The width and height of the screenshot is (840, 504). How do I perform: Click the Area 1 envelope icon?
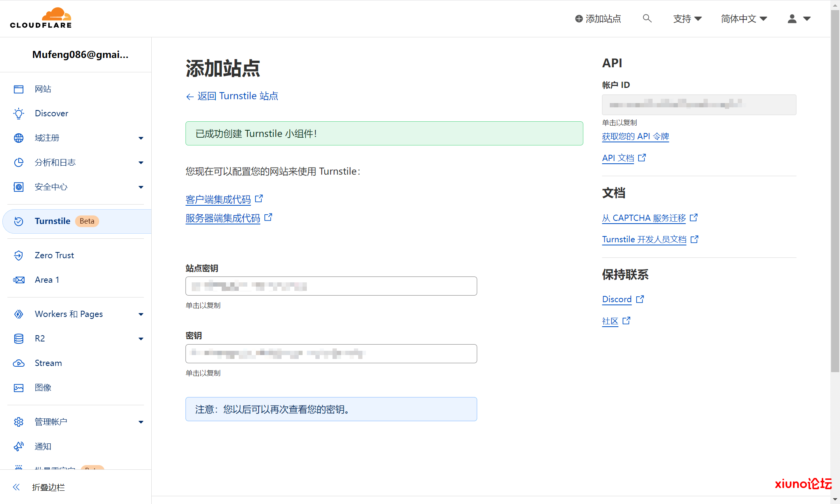[18, 280]
